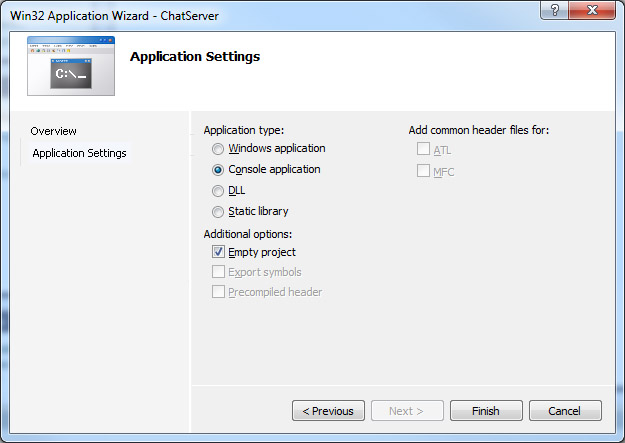Click Finish to create the project
This screenshot has width=625, height=443.
point(486,411)
